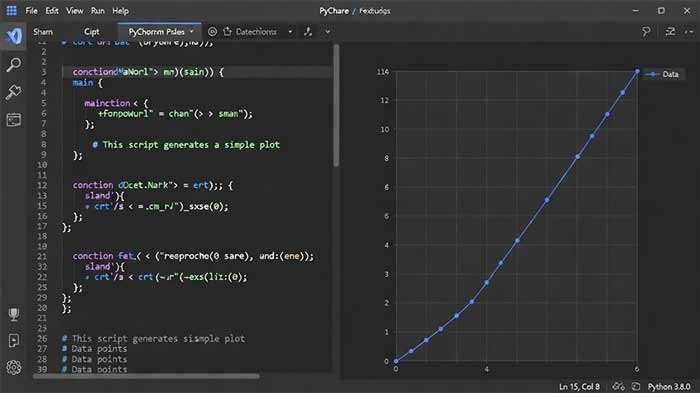Open the Settings gear in the sidebar

14,367
